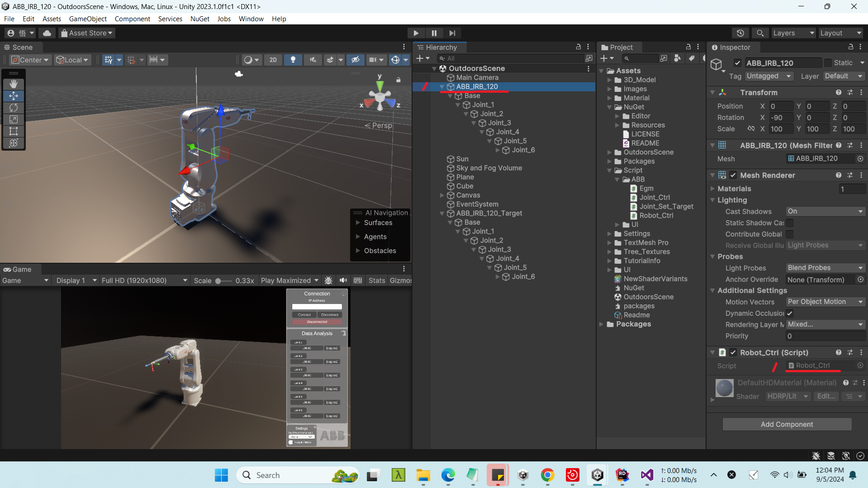Expand the Packages folder in Project
This screenshot has width=868, height=488.
602,324
